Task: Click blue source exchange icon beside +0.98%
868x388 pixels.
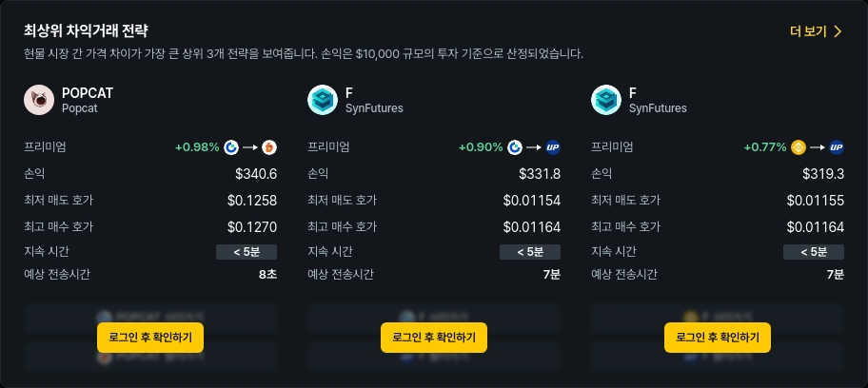Action: 231,147
